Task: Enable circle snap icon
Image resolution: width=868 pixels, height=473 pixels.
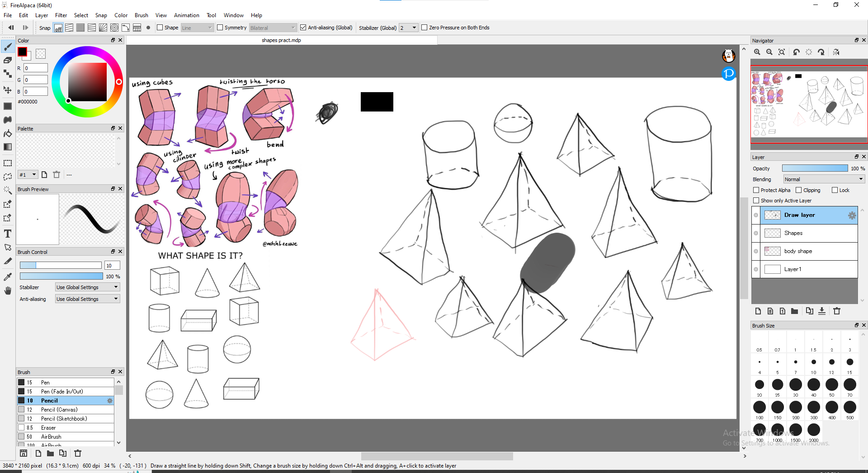Action: (114, 28)
